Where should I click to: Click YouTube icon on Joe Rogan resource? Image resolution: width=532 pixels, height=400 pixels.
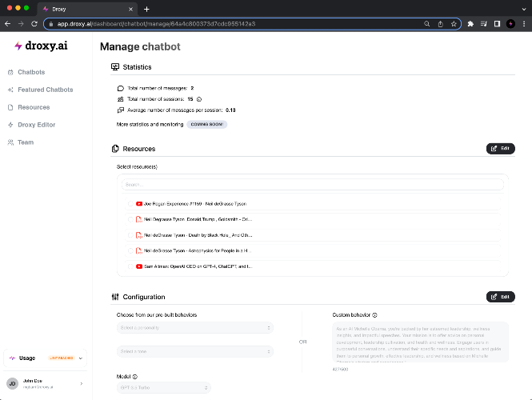(139, 204)
